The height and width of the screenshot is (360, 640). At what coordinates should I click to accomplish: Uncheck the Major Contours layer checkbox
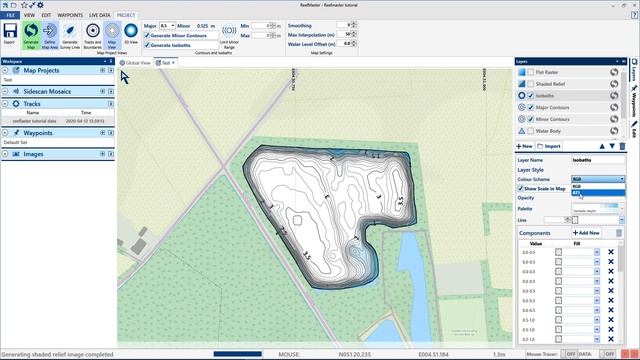(x=531, y=107)
